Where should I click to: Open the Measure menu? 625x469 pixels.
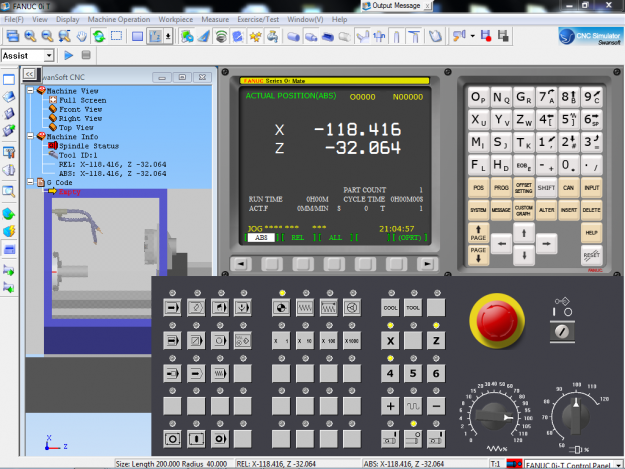(215, 19)
